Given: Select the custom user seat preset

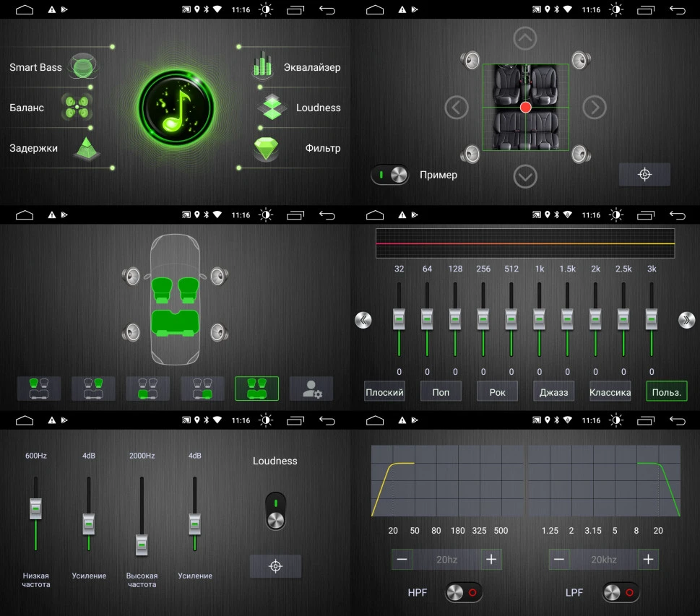Looking at the screenshot, I should click(311, 389).
